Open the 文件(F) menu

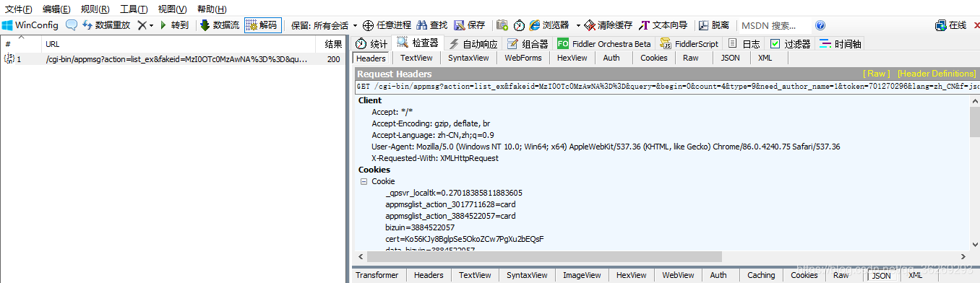[19, 9]
